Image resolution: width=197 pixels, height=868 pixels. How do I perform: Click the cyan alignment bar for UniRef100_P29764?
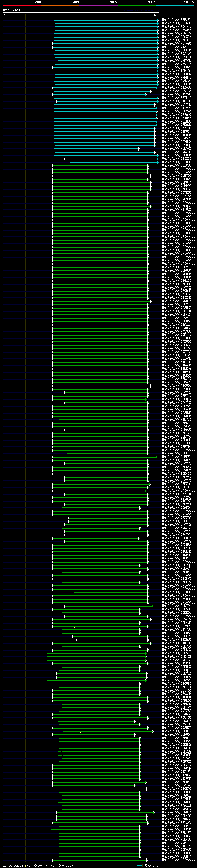pyautogui.click(x=103, y=91)
